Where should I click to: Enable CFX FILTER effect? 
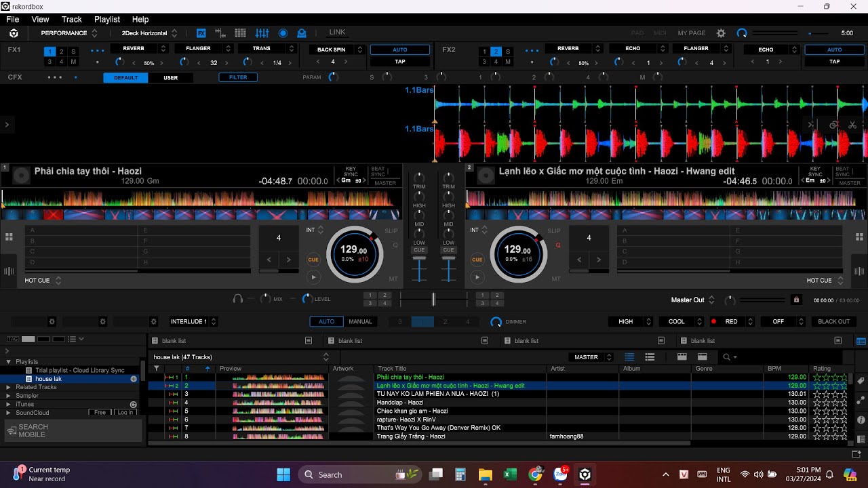click(238, 77)
